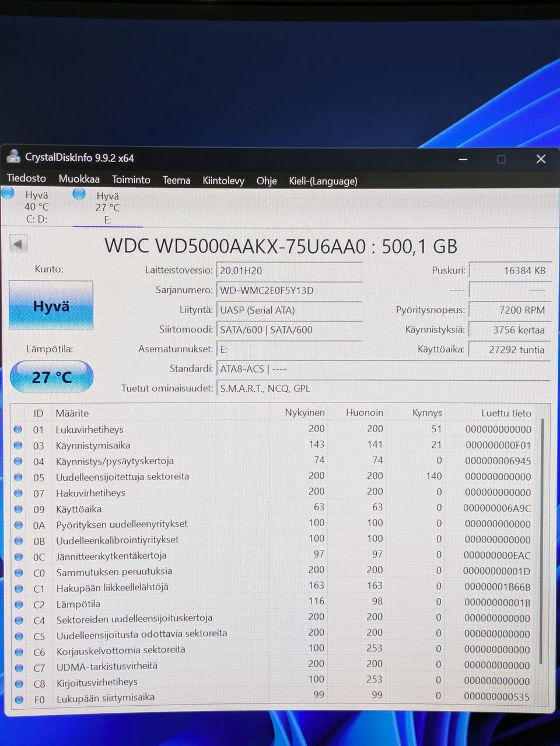Click the Sarjanumero serial number field
This screenshot has height=746, width=560.
tap(289, 290)
